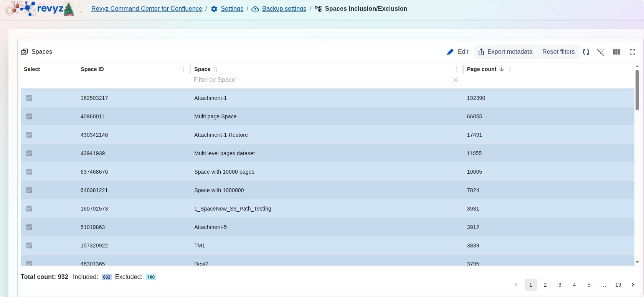Go to page 3 of results
This screenshot has width=644, height=297.
(560, 285)
